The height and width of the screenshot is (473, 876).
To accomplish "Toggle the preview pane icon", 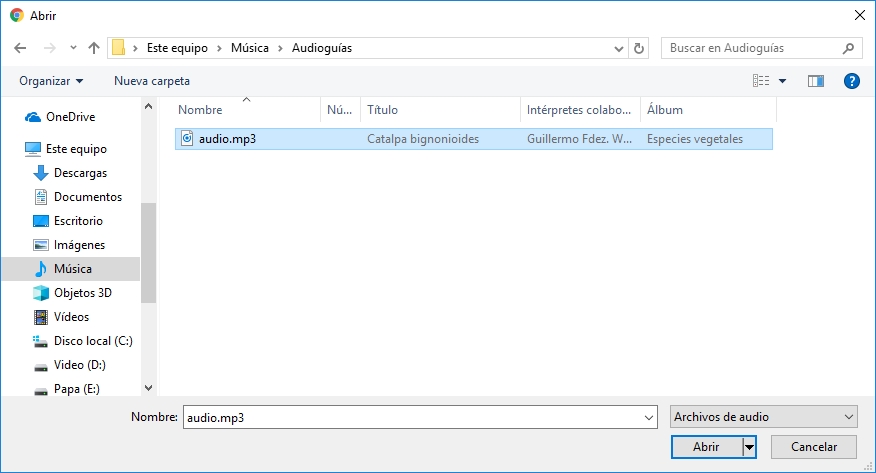I will (815, 81).
